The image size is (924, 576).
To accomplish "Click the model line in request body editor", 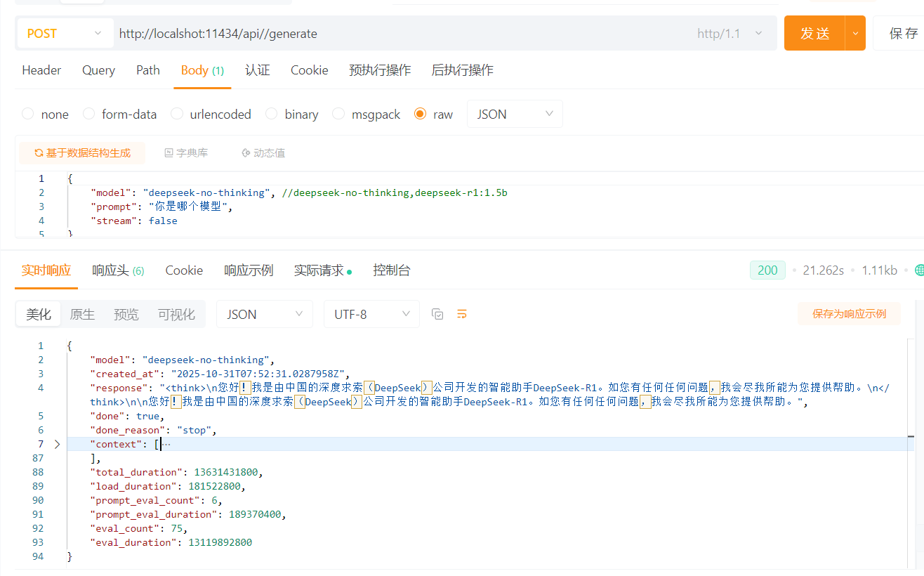I will (298, 192).
